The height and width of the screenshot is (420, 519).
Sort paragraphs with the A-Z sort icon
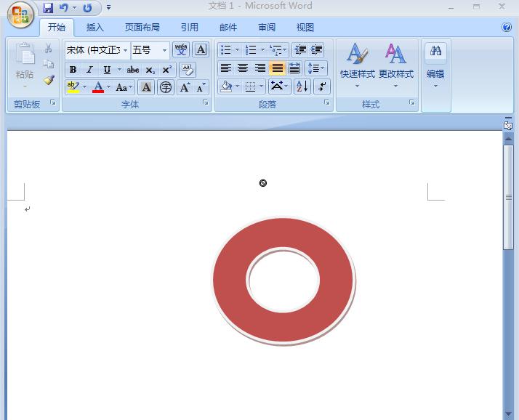point(302,86)
